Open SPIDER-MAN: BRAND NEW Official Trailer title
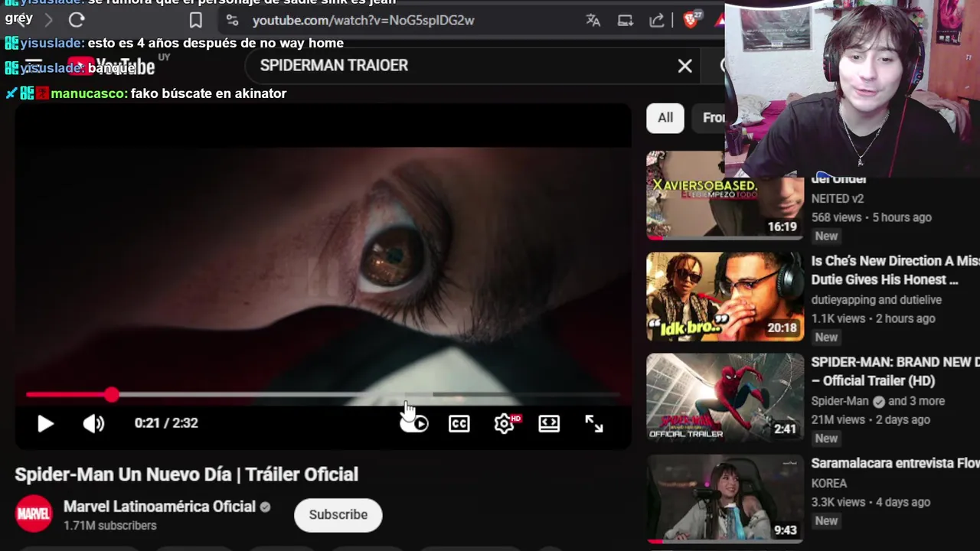Screen dimensions: 980x551 (895, 371)
